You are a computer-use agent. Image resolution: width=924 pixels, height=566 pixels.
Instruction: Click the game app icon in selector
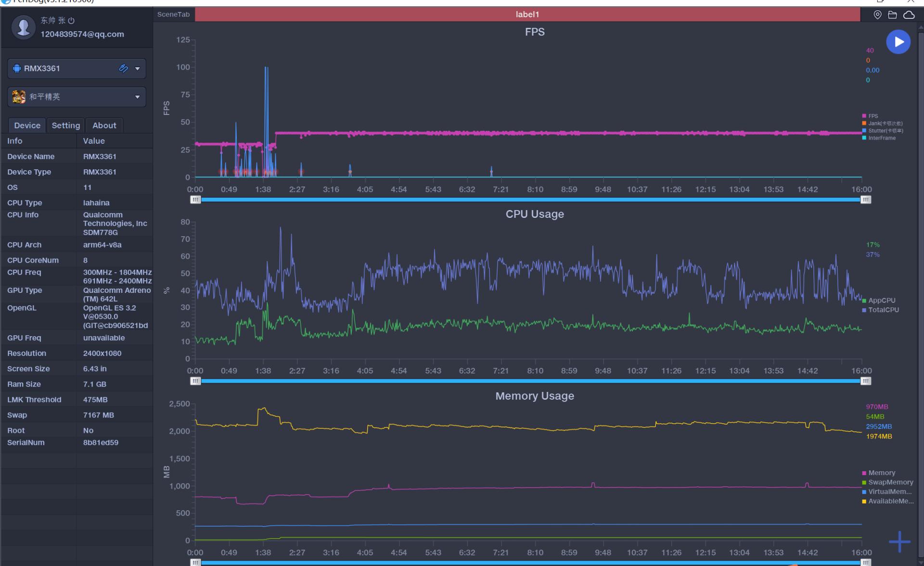click(19, 97)
